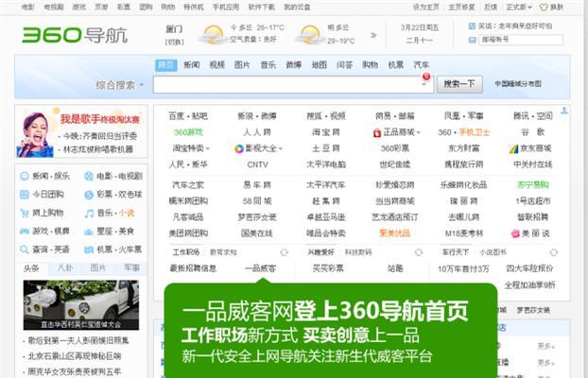Switch to the 小说图书 section tab
The width and height of the screenshot is (588, 378).
point(493,252)
